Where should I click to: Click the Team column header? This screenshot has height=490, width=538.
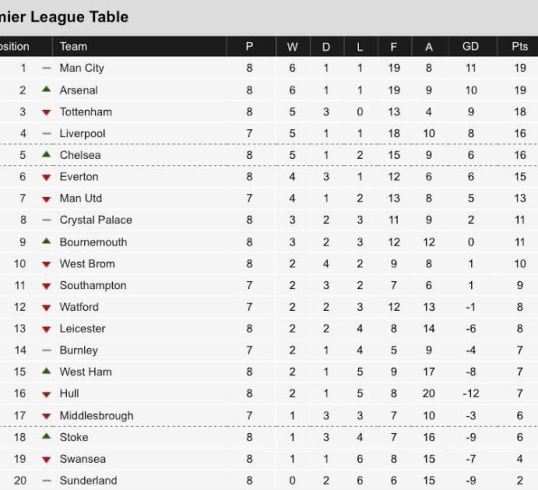coord(73,46)
